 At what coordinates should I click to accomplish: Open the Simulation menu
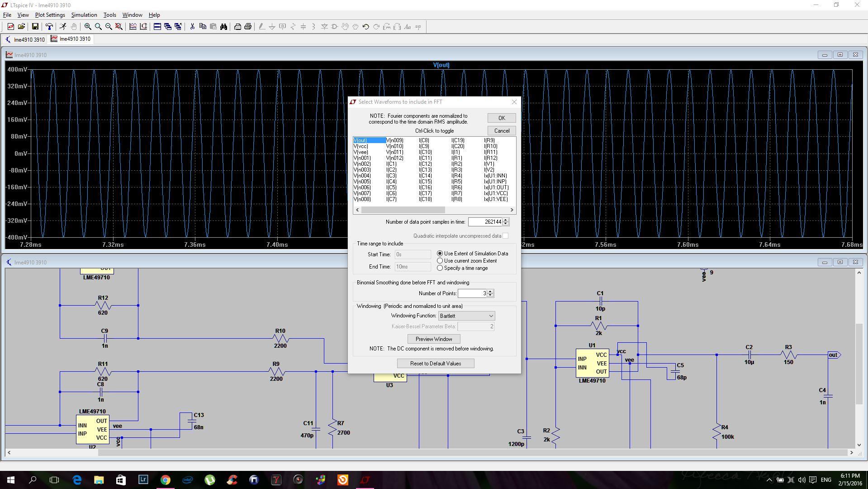[x=84, y=15]
